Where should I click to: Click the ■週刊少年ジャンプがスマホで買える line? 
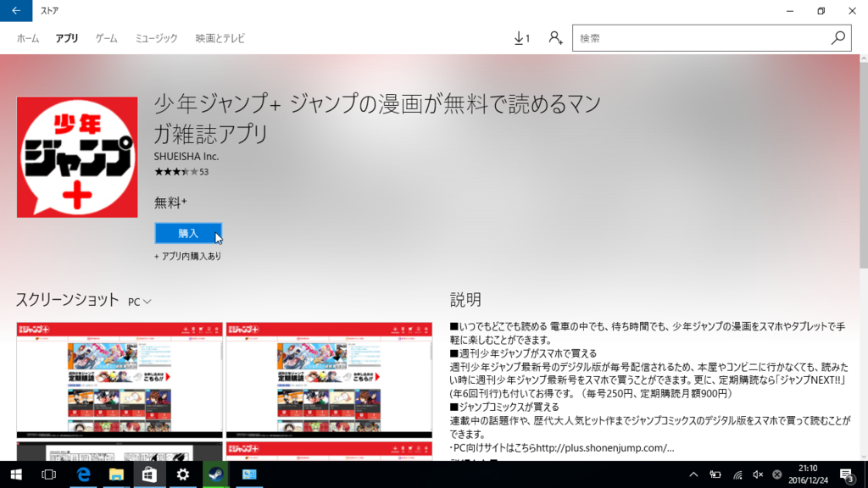523,353
